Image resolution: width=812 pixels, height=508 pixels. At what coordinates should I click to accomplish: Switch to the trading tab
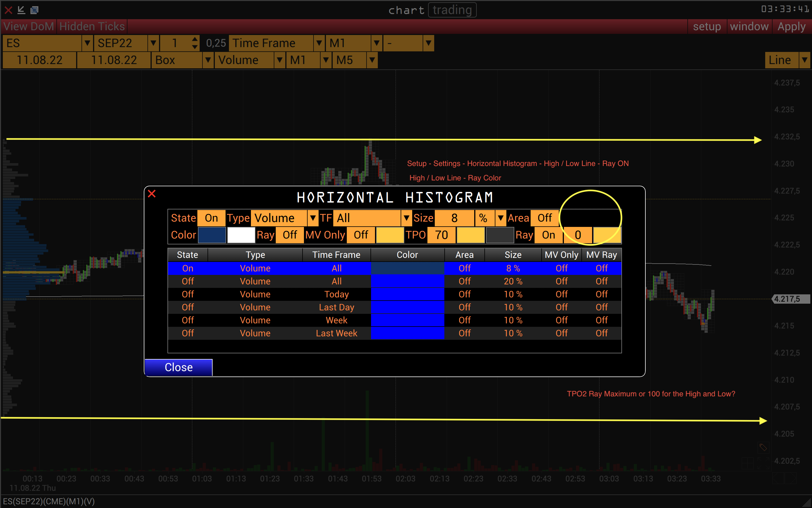(x=452, y=10)
